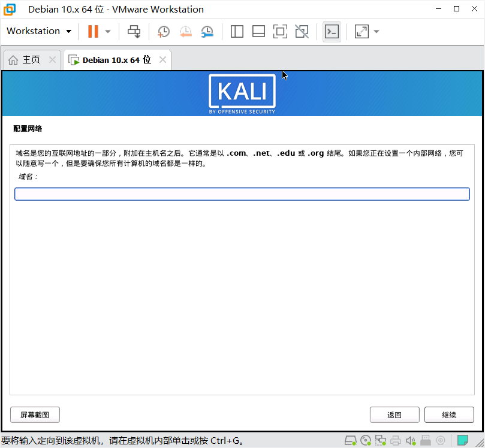Pause the virtual machine
Viewport: 485px width, 448px height.
(93, 31)
